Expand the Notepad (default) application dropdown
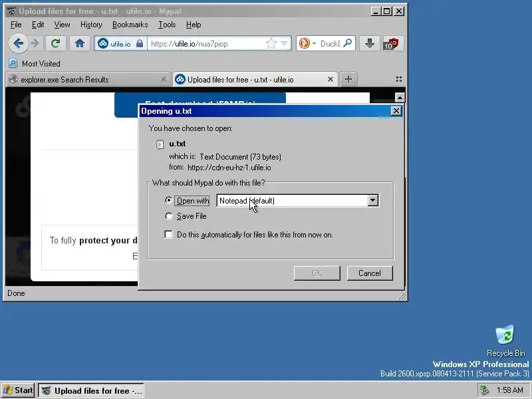 coord(372,201)
